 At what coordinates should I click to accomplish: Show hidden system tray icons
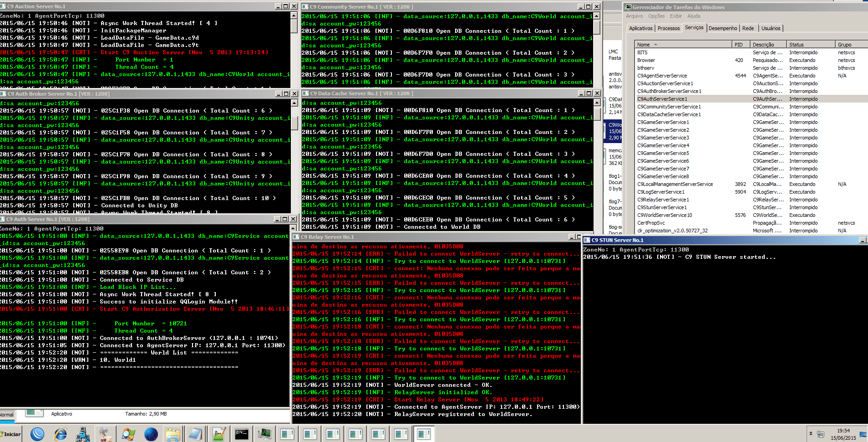click(x=811, y=434)
